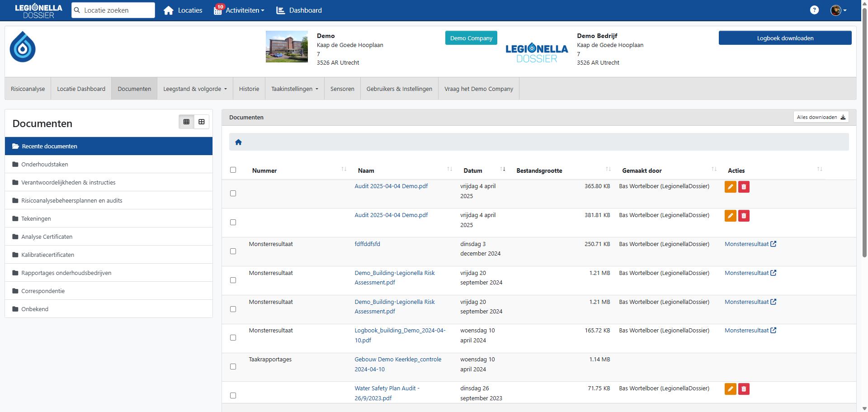Edit the second Audit 2025-04-04 Demo.pdf
This screenshot has height=412, width=868.
point(730,216)
